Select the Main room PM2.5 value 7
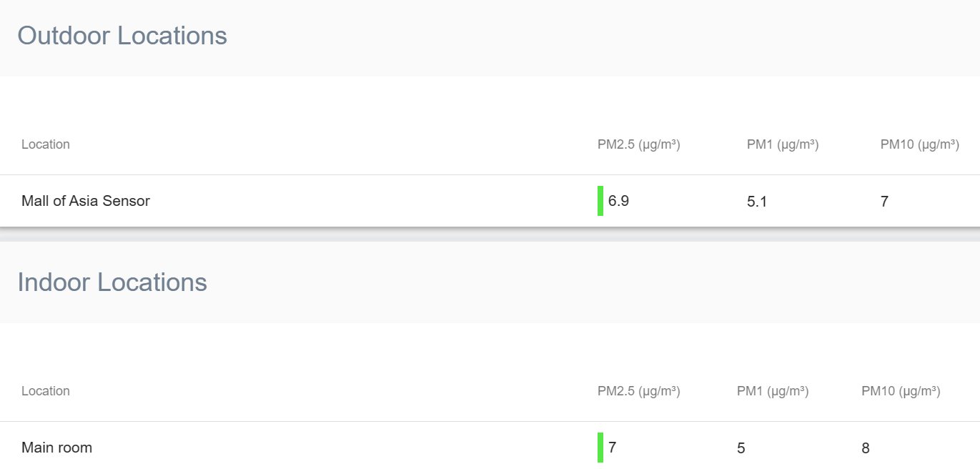 (613, 448)
